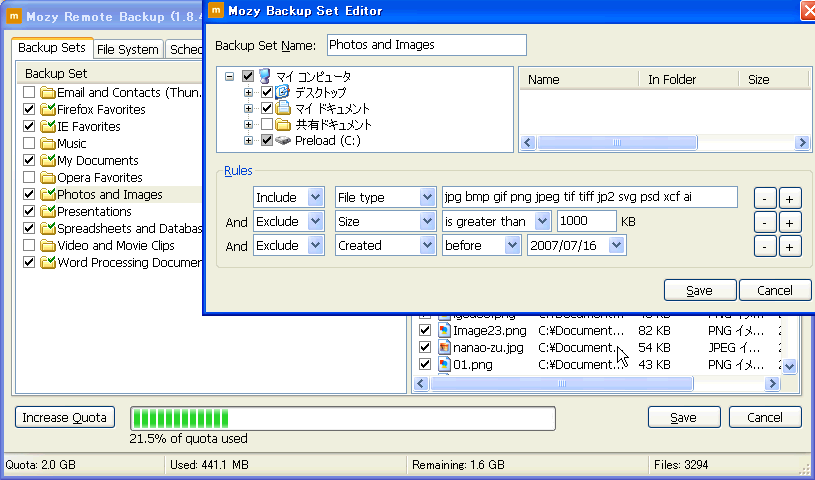Uncheck the nanao-zu.jpg file checkbox
The image size is (815, 480).
425,347
